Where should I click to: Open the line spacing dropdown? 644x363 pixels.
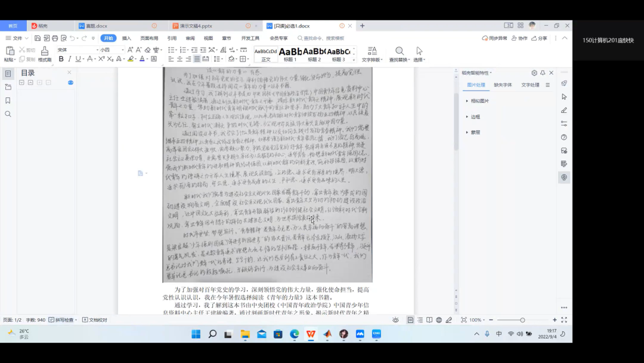[218, 59]
